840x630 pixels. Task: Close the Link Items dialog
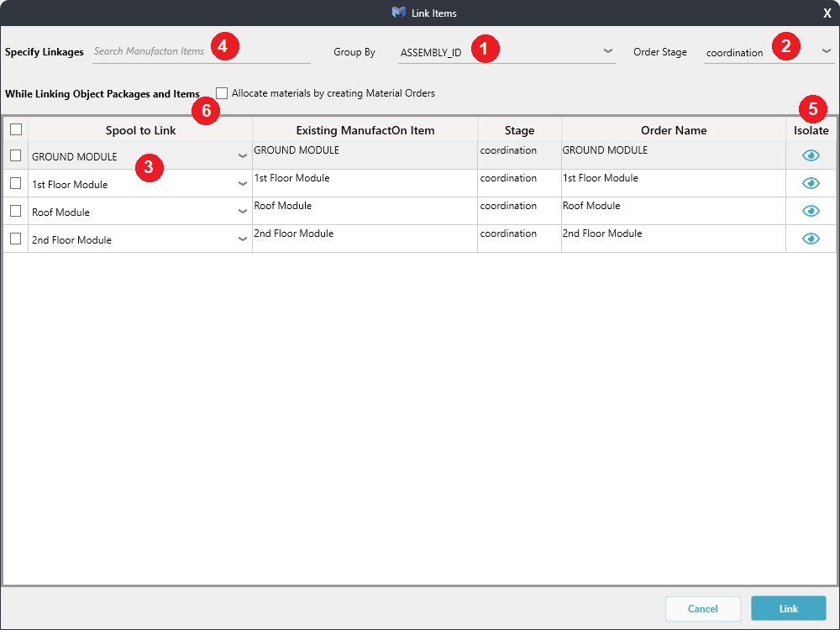827,13
